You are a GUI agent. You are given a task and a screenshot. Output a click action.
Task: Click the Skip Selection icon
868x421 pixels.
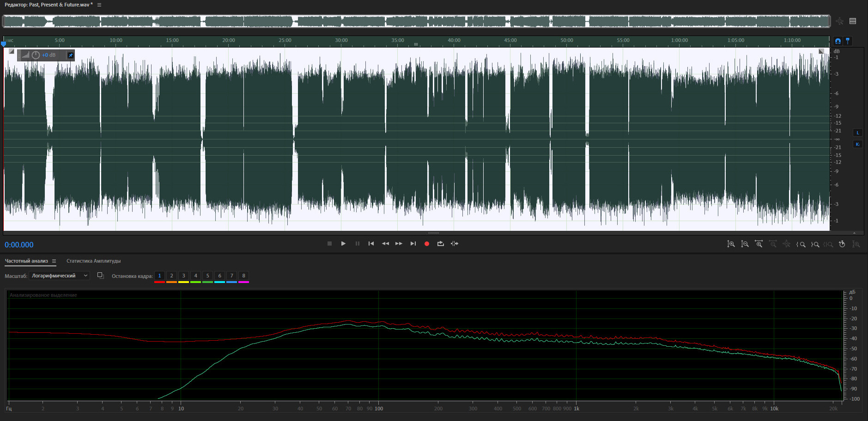click(455, 244)
